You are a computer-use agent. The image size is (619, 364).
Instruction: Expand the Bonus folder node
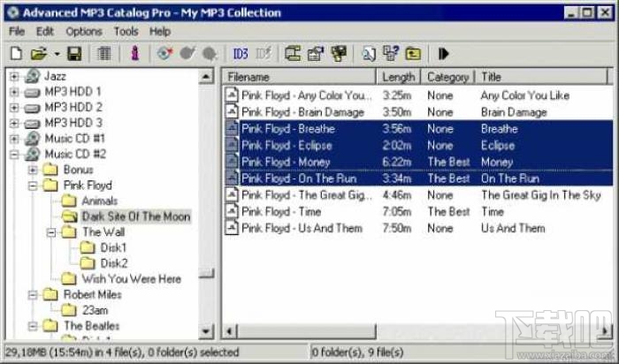point(33,170)
